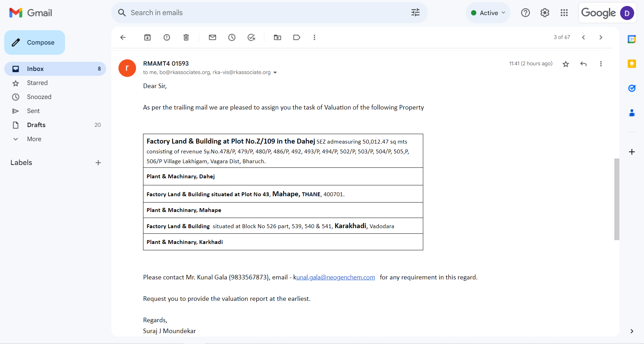Move email to a folder
Viewport: 644px width, 344px height.
[278, 37]
